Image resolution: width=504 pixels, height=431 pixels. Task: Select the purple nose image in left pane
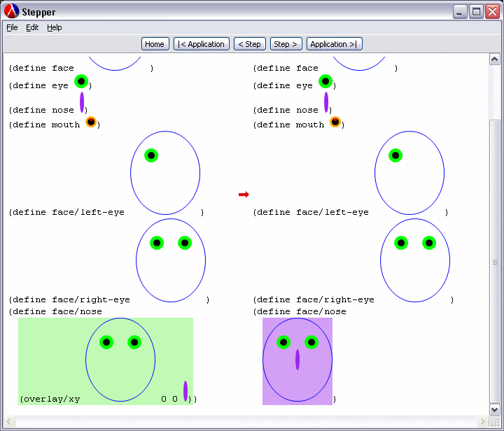point(82,102)
